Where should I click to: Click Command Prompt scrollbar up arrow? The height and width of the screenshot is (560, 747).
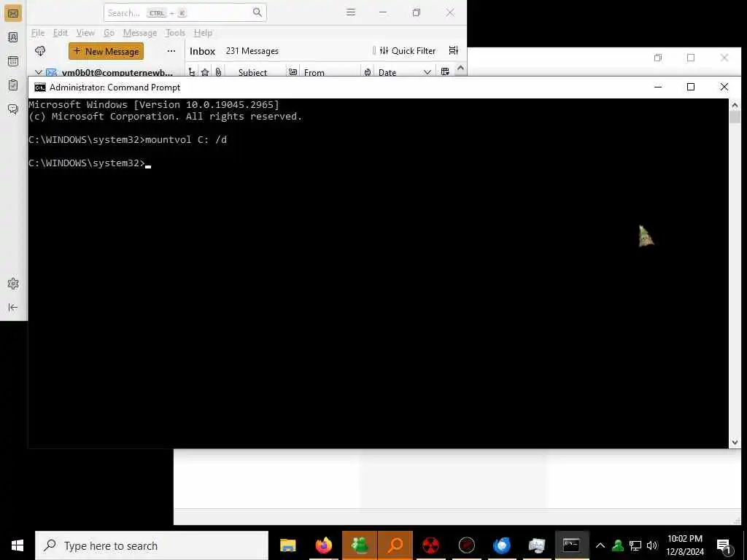(735, 105)
